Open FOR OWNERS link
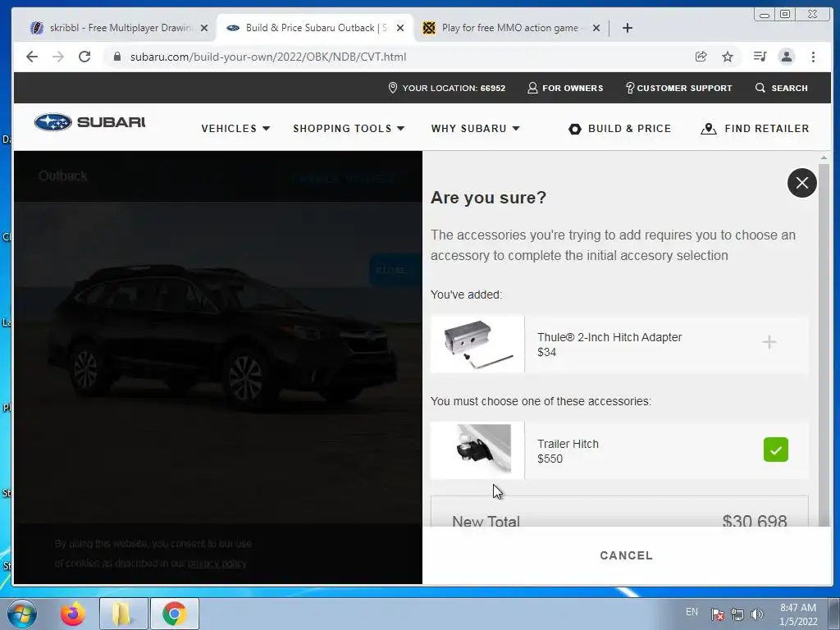This screenshot has height=630, width=840. pyautogui.click(x=565, y=88)
